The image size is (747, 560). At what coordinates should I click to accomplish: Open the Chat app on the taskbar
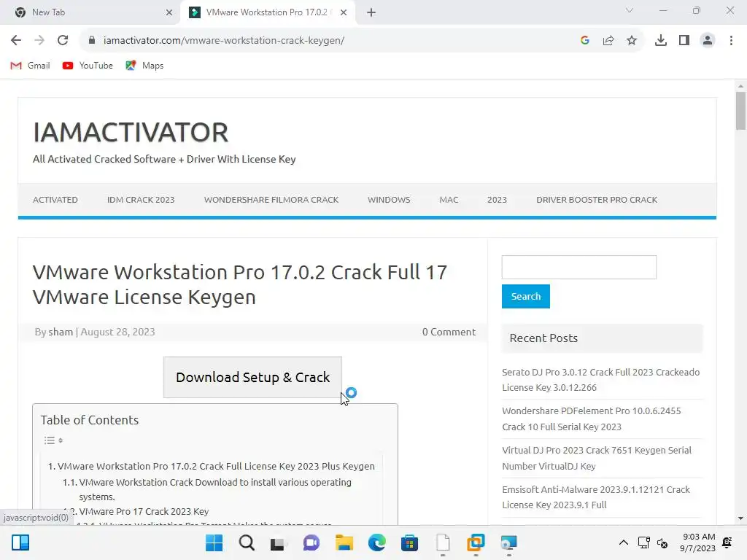point(311,542)
